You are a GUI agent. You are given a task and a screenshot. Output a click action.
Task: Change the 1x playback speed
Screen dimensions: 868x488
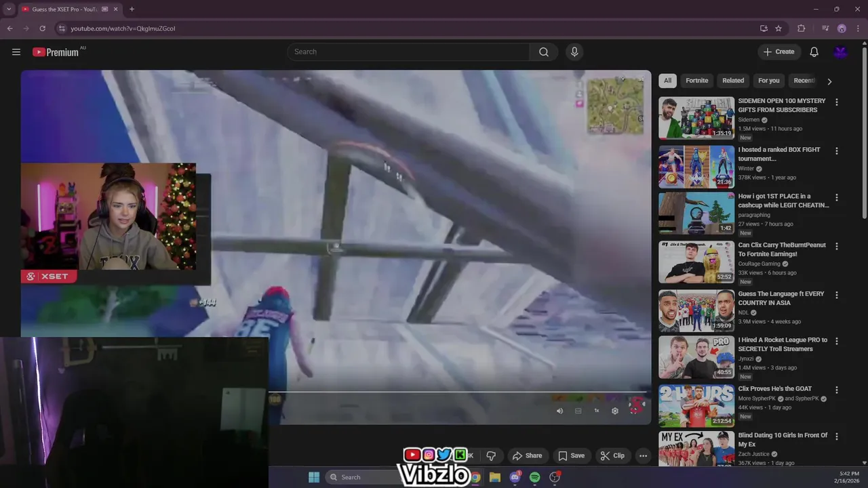597,411
